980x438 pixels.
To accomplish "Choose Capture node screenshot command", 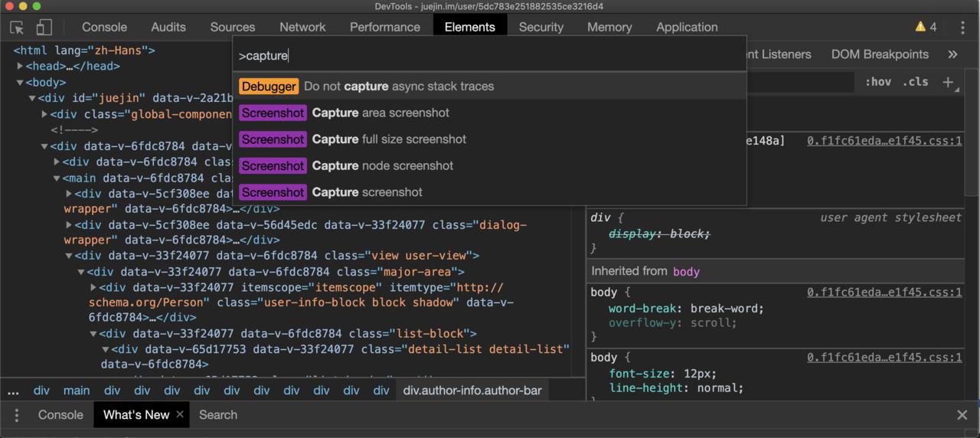I will point(489,165).
